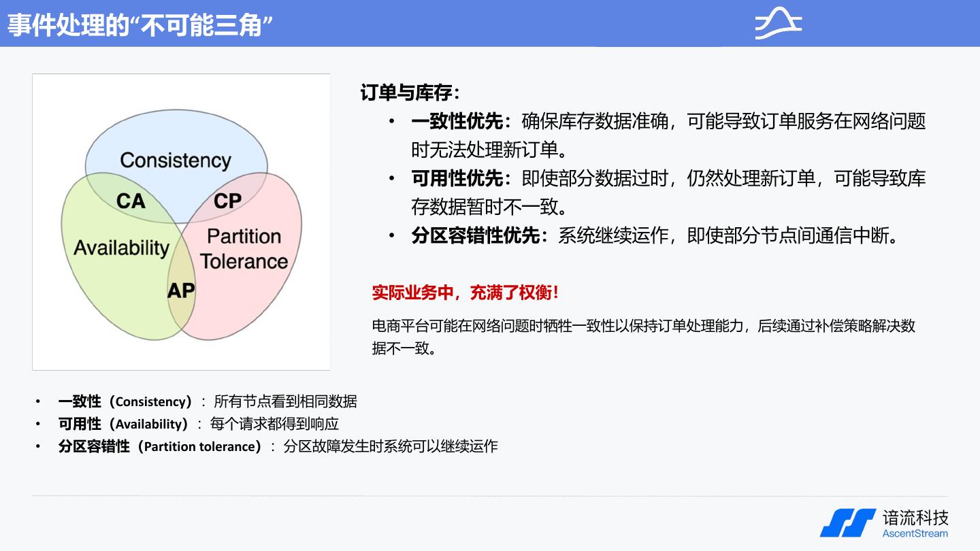Click the 一致性 (Consistency) definition line
Viewport: 980px width, 551px height.
coord(207,401)
